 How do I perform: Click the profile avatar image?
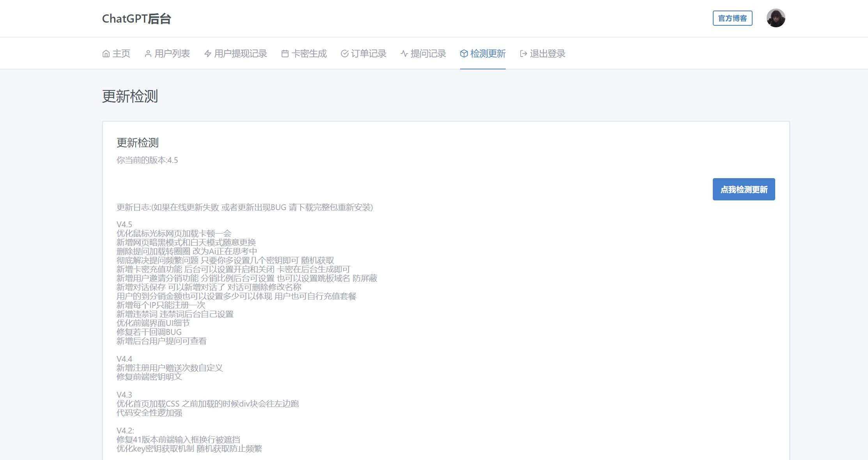pos(776,18)
